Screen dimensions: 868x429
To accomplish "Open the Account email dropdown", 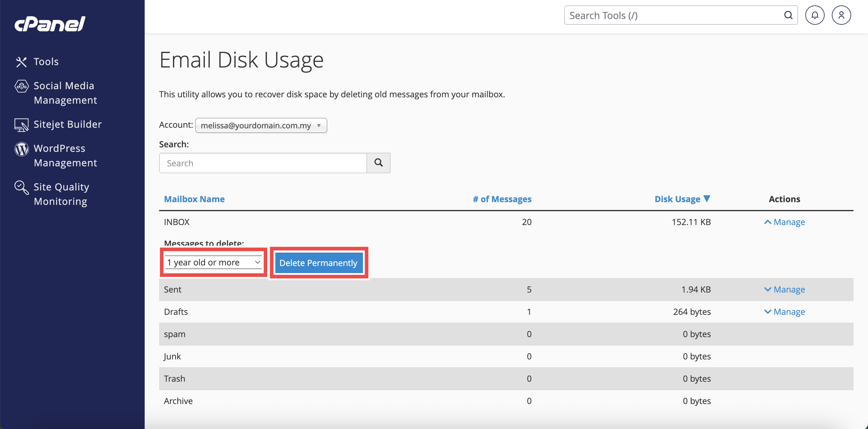I will pos(261,125).
